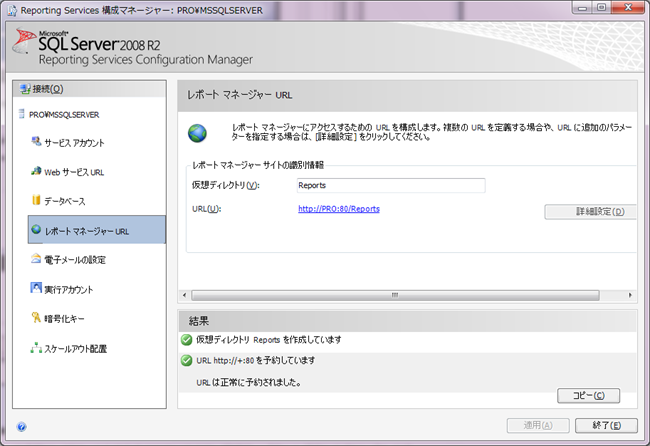Click the データベース cylinder icon
This screenshot has height=446, width=650.
click(36, 200)
